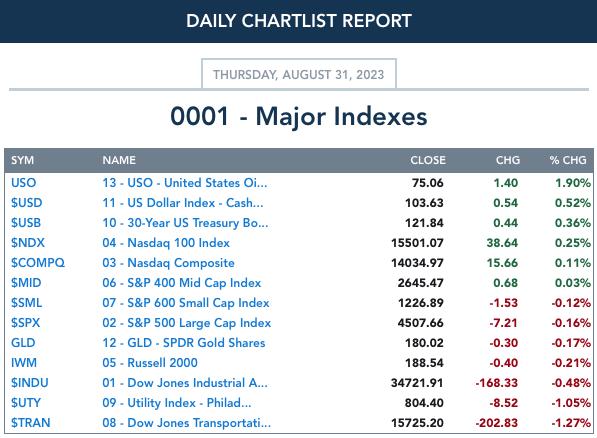Select the $SPX symbol link

pos(25,323)
